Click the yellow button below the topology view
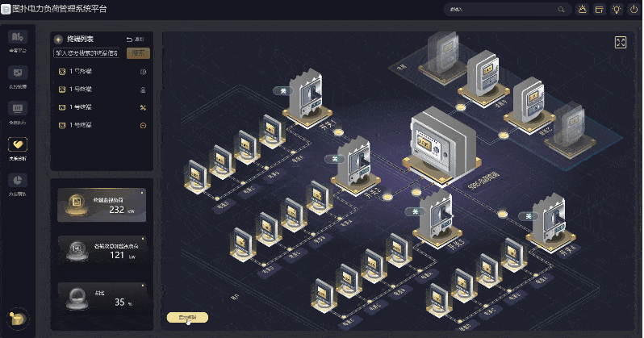 tap(187, 318)
